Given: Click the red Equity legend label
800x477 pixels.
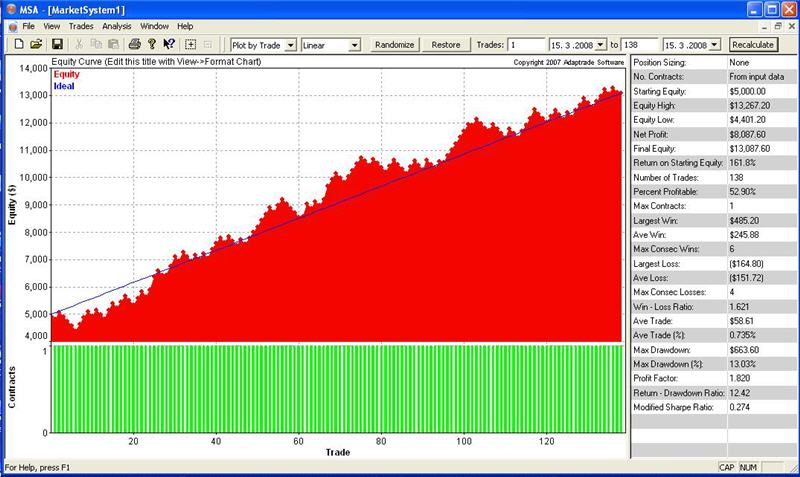Looking at the screenshot, I should [x=66, y=74].
